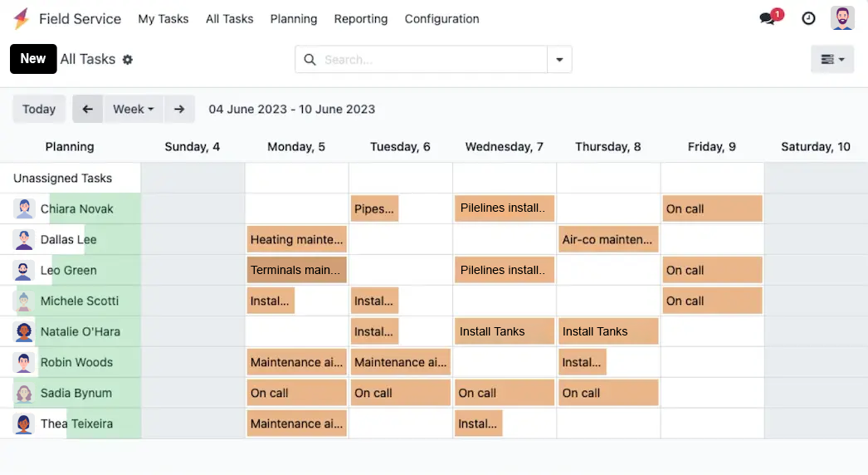Viewport: 868px width, 475px height.
Task: Go to next week with right arrow
Action: [x=178, y=109]
